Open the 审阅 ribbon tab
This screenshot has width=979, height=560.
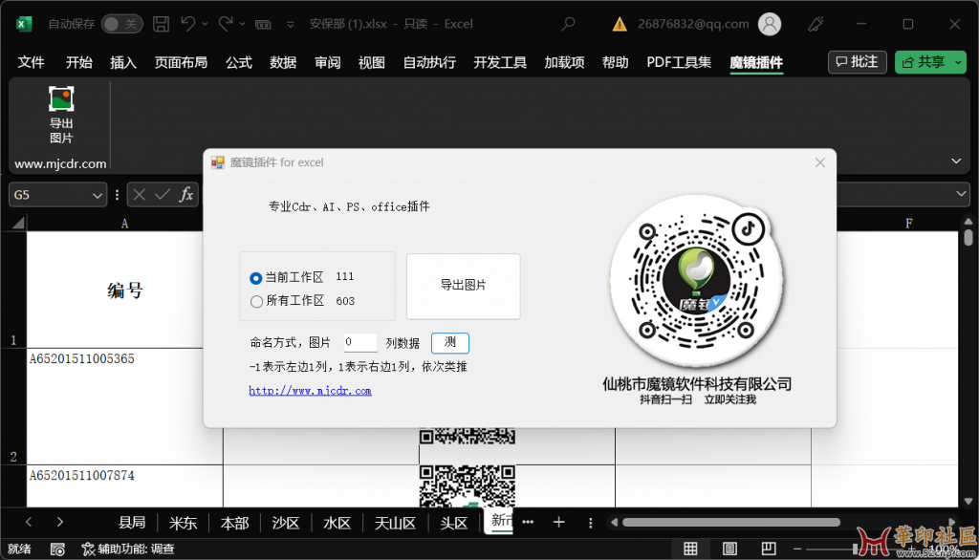click(x=327, y=62)
